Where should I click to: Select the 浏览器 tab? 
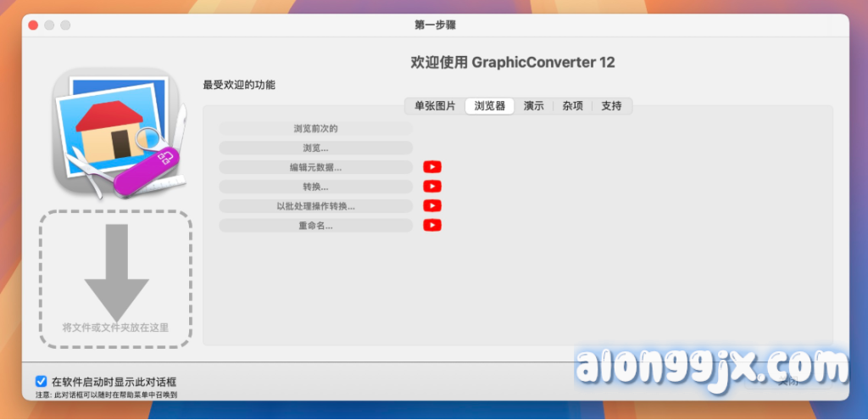(489, 106)
